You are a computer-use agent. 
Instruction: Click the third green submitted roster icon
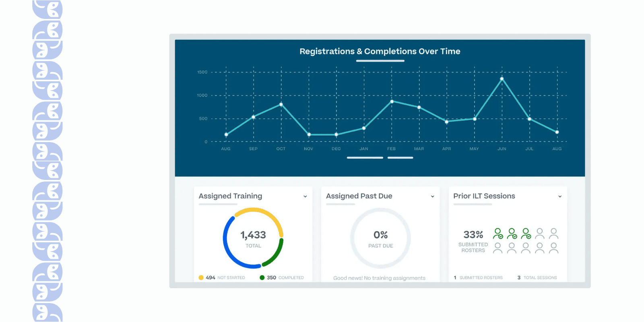[526, 233]
